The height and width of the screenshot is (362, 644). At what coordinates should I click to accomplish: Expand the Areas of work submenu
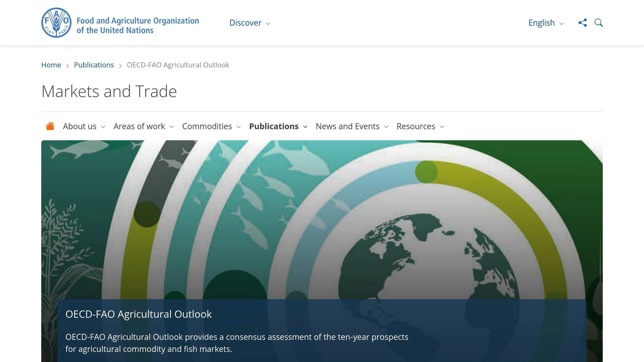pos(144,126)
